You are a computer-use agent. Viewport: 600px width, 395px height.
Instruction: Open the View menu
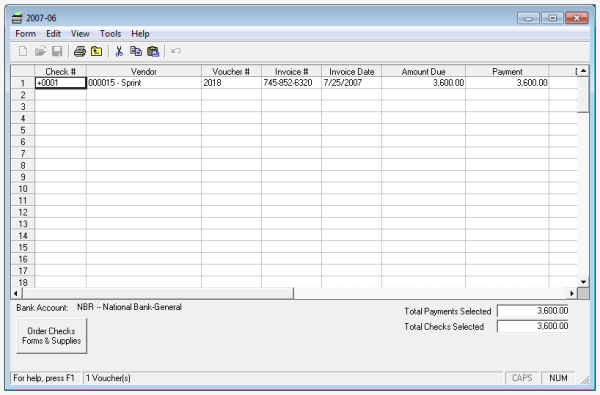point(80,34)
